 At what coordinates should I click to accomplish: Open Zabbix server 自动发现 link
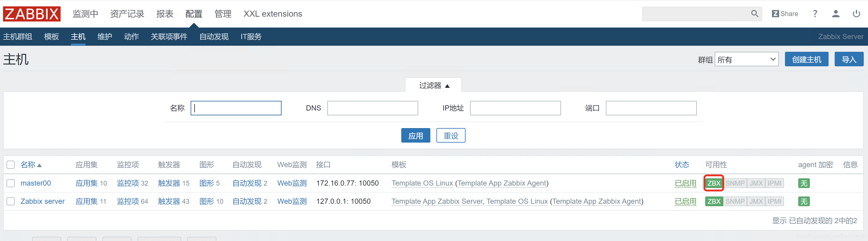[247, 201]
